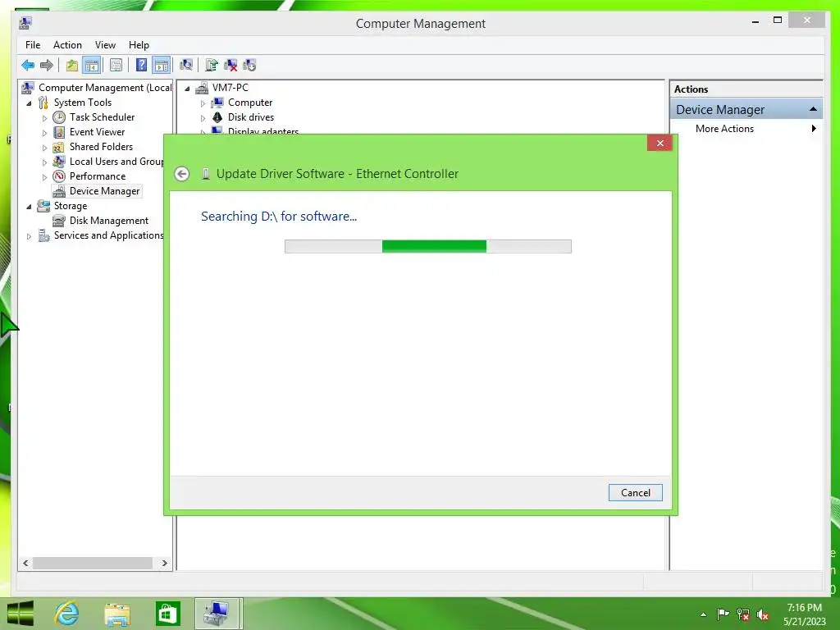The image size is (840, 630).
Task: Select Performance tree item
Action: pyautogui.click(x=98, y=176)
